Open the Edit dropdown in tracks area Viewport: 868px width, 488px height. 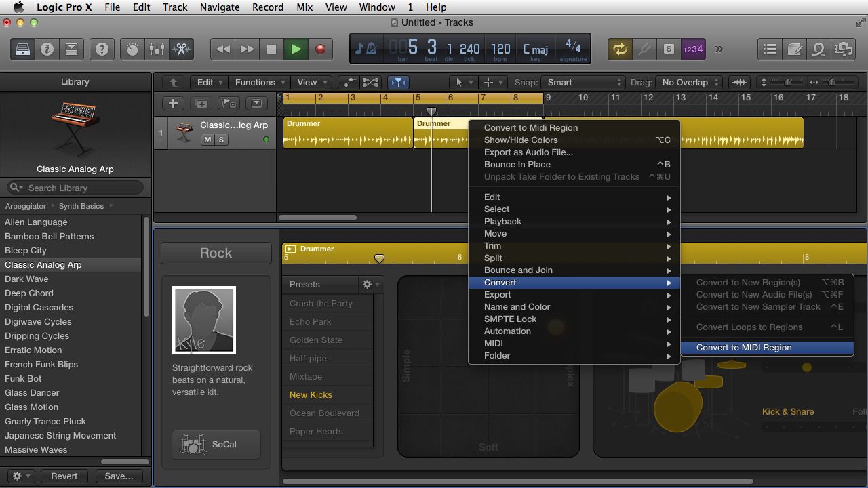coord(209,82)
